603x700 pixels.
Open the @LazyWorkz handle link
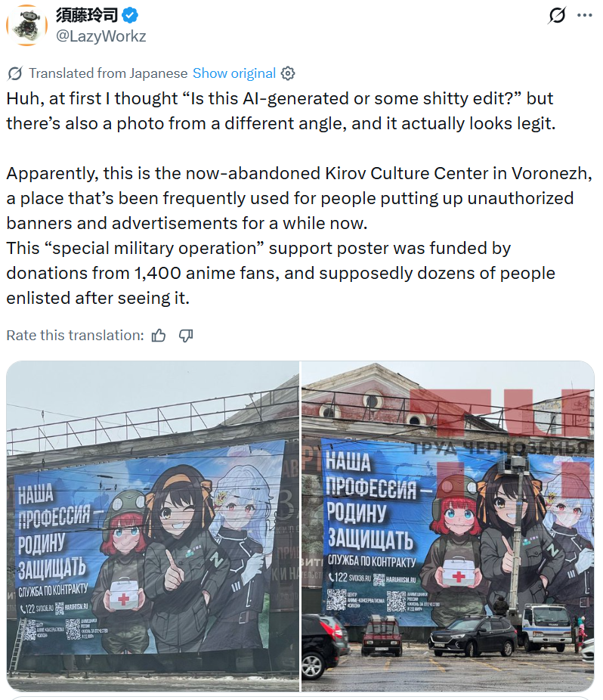[100, 36]
